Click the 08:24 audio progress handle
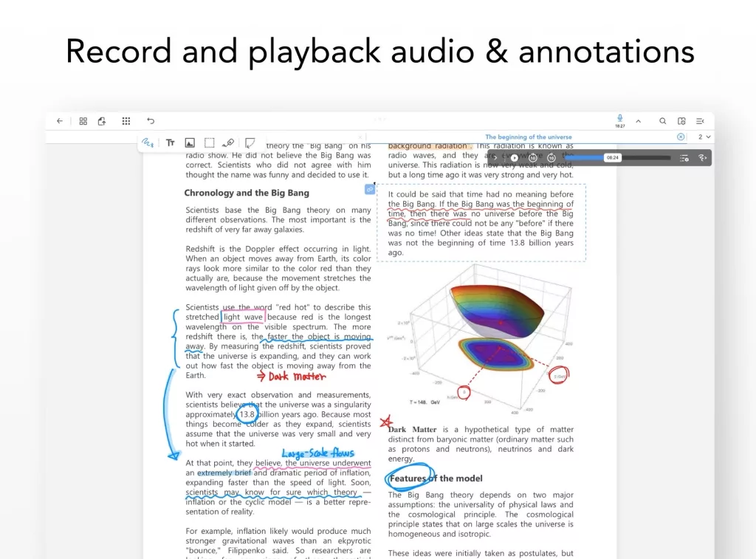This screenshot has width=756, height=559. click(x=612, y=158)
